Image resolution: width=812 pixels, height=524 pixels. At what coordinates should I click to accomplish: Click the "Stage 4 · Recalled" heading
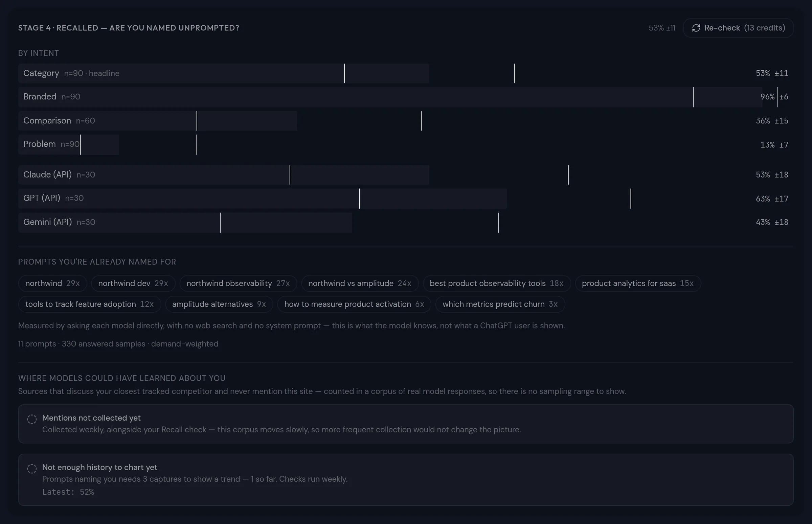click(x=129, y=28)
